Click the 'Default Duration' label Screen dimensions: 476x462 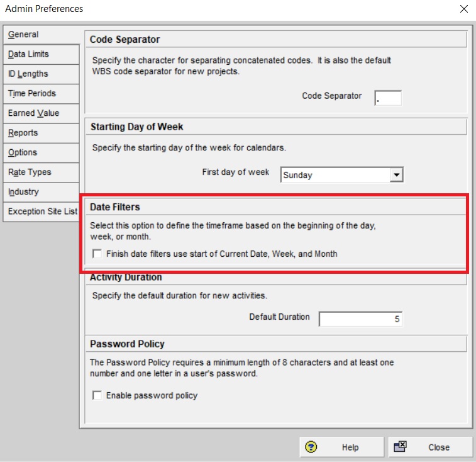pos(280,317)
